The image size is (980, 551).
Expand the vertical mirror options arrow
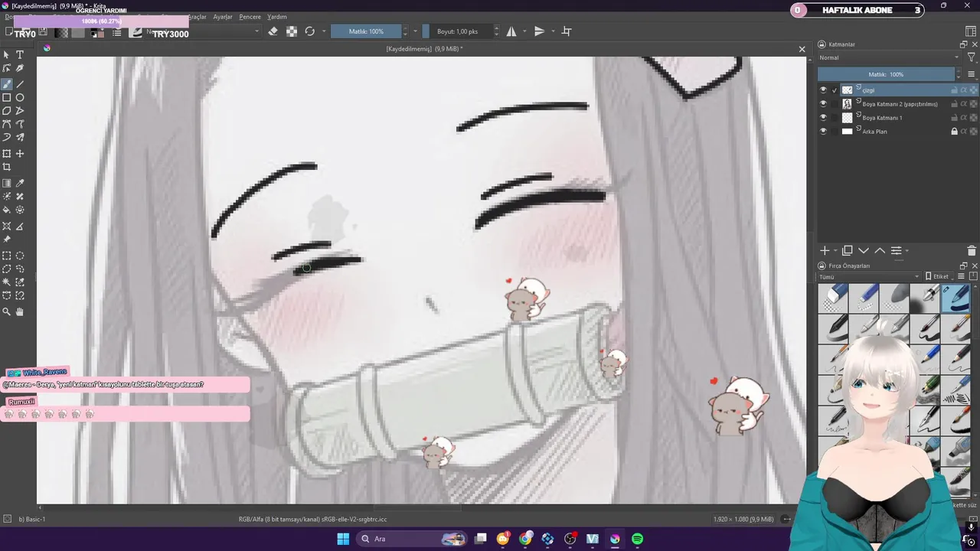[551, 31]
